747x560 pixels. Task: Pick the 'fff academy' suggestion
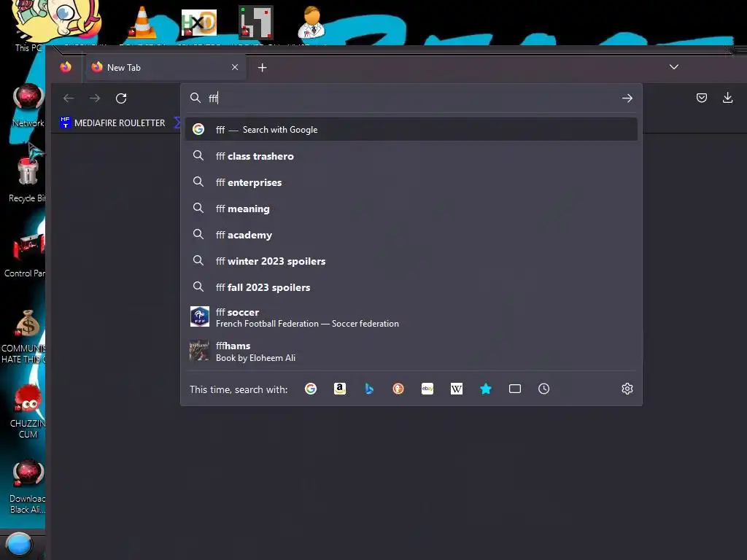point(411,235)
